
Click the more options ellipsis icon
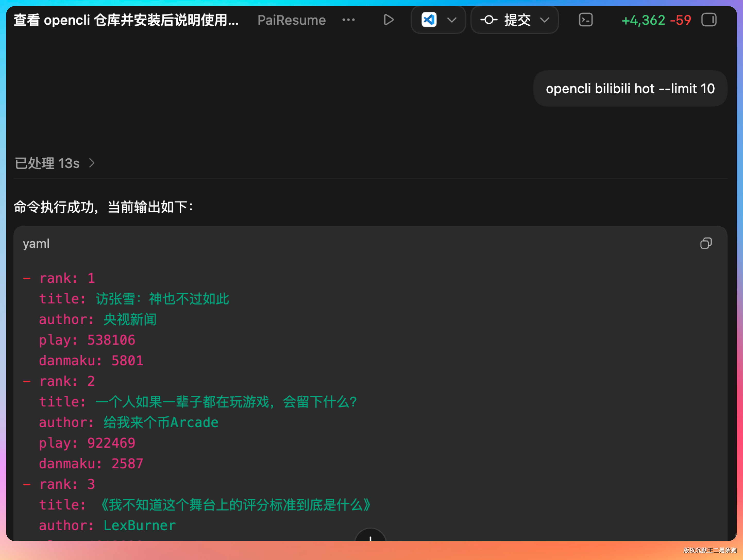[x=348, y=20]
